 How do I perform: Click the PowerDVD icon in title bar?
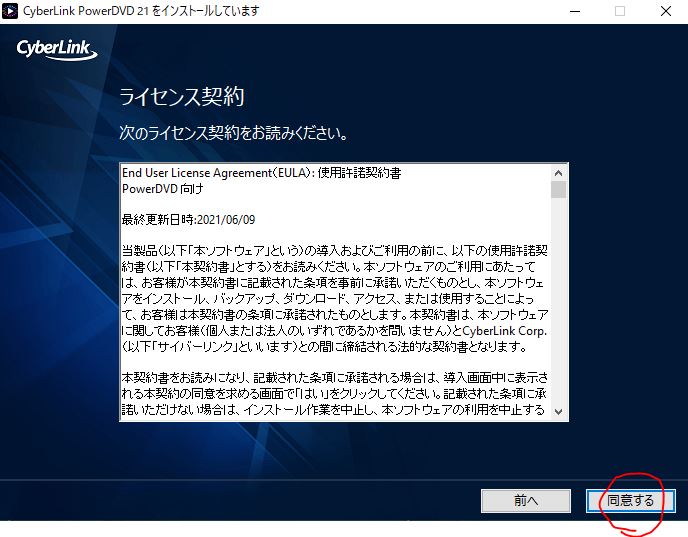coord(10,11)
